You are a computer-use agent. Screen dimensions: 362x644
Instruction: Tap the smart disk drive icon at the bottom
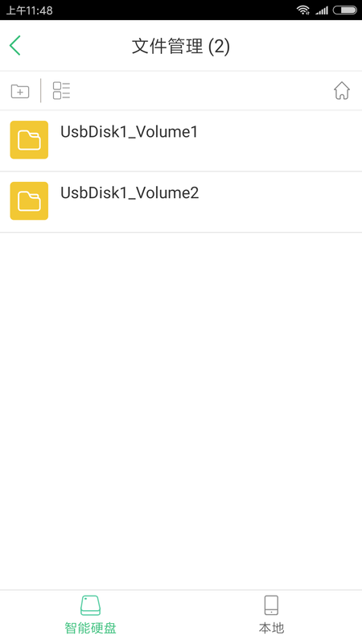pos(90,605)
